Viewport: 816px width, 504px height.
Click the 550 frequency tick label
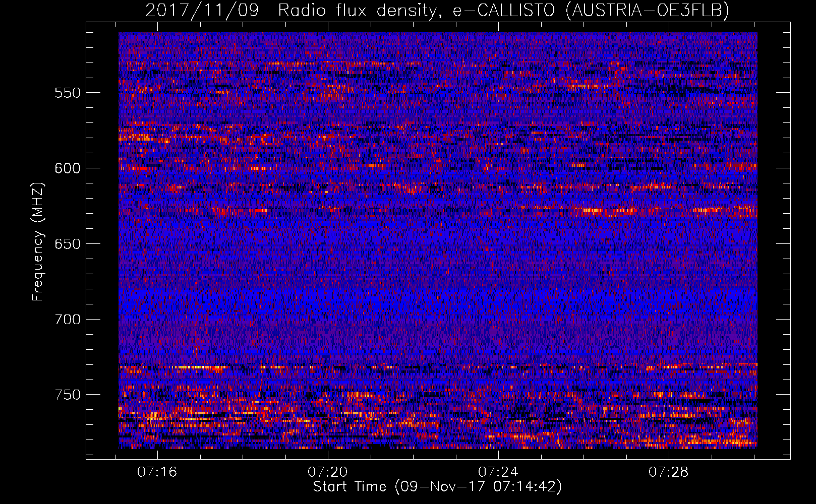pyautogui.click(x=68, y=93)
